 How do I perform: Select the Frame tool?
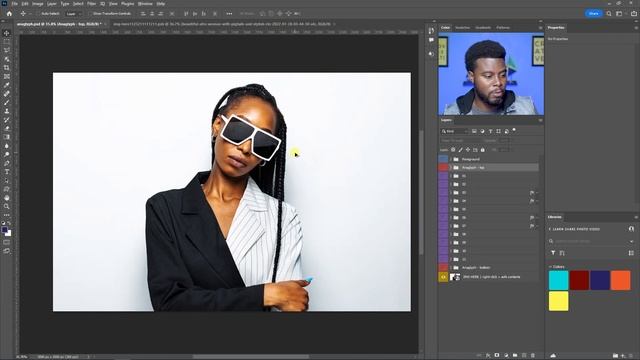[7, 76]
